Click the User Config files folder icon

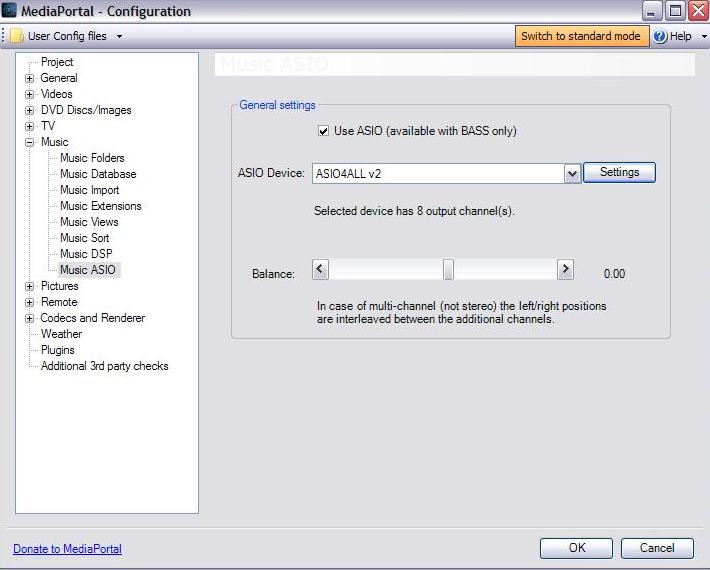(17, 36)
